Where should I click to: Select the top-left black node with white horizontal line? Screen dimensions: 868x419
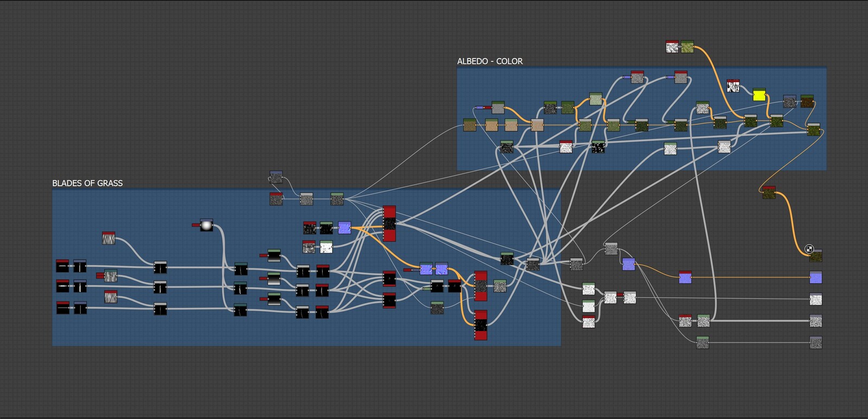62,266
